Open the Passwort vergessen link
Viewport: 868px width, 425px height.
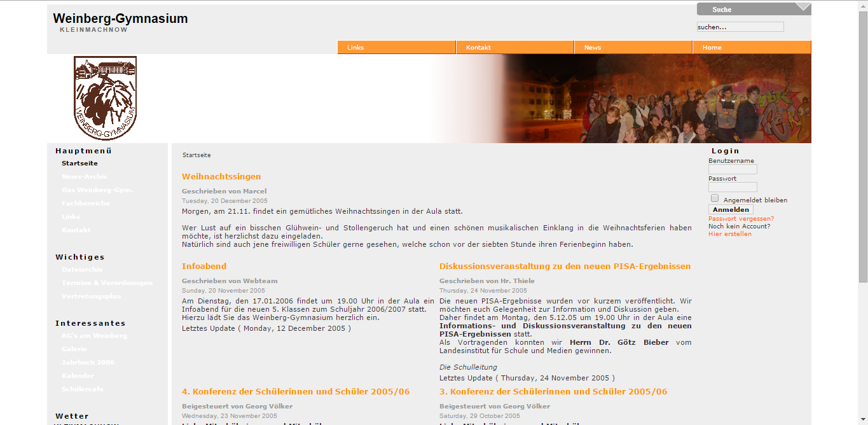point(741,219)
